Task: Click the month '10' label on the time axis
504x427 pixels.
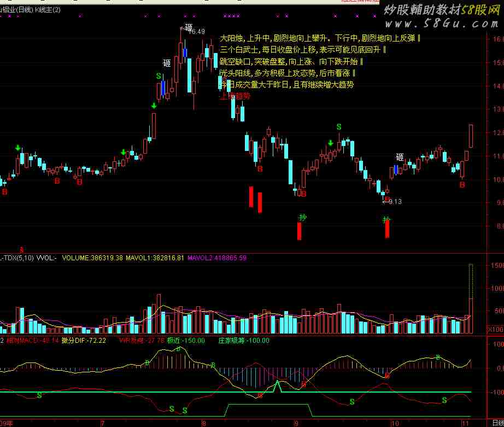Action: (395, 424)
